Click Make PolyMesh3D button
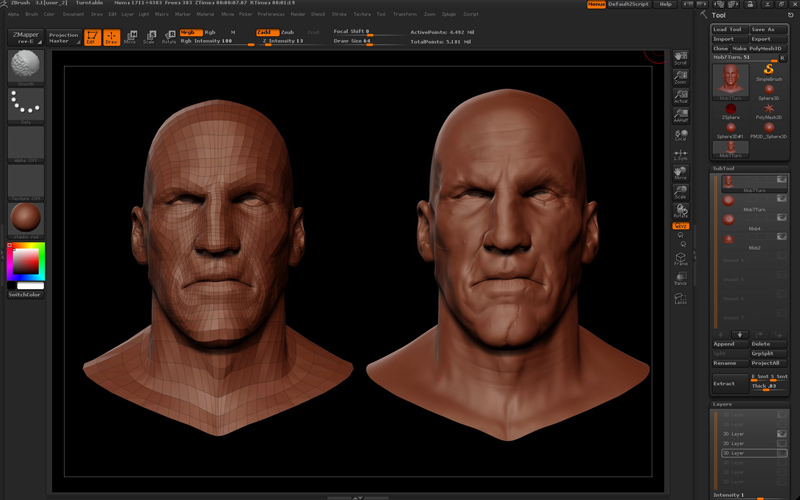 tap(759, 48)
